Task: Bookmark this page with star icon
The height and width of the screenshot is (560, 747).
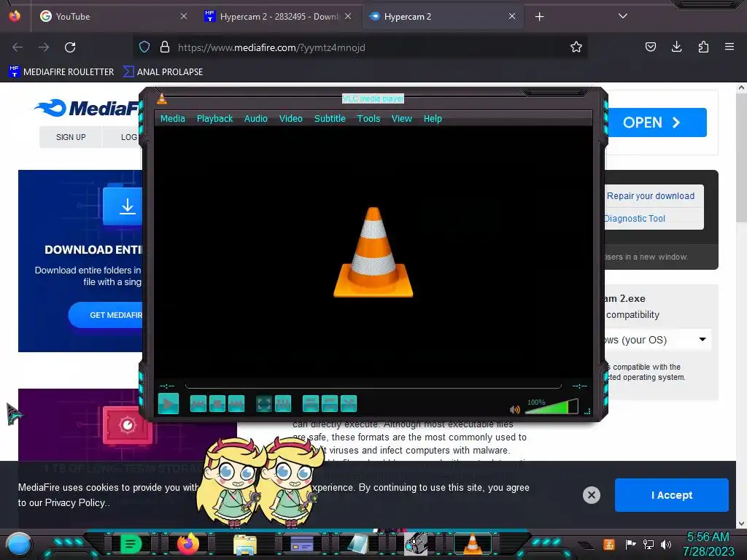Action: pos(576,47)
